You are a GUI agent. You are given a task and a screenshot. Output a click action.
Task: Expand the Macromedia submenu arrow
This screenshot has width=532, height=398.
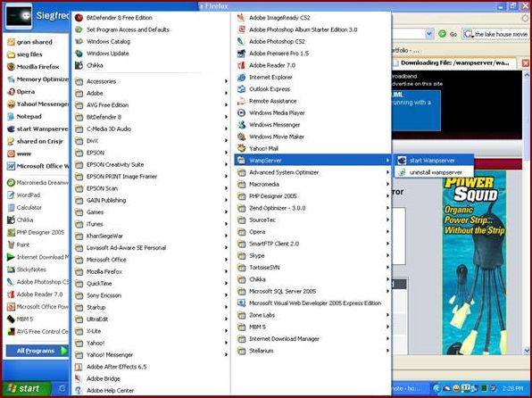tap(387, 184)
